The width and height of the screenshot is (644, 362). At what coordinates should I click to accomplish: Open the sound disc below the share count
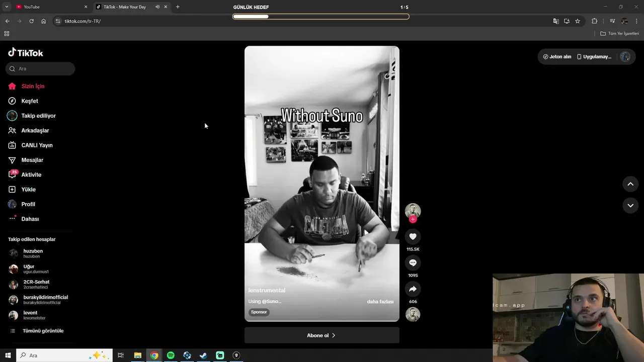[x=413, y=315]
